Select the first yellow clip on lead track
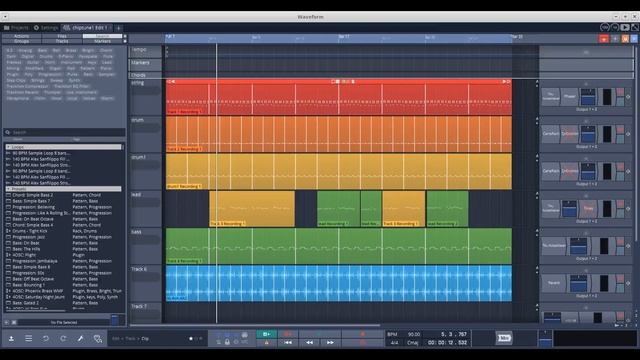 click(252, 209)
